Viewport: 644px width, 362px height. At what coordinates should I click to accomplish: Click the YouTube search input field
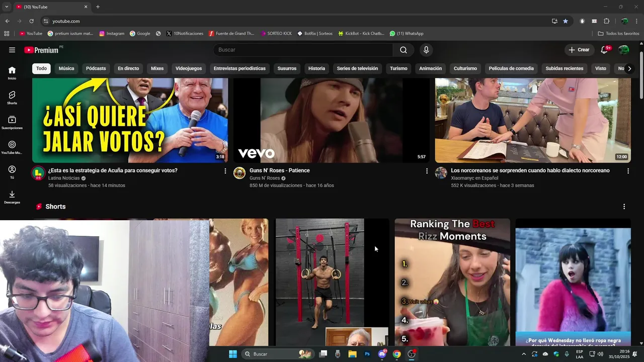303,50
